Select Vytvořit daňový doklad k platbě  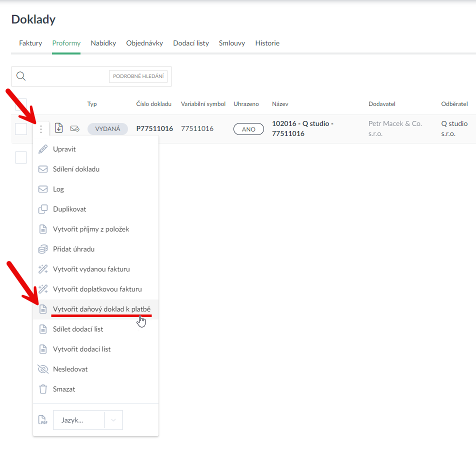click(x=101, y=309)
